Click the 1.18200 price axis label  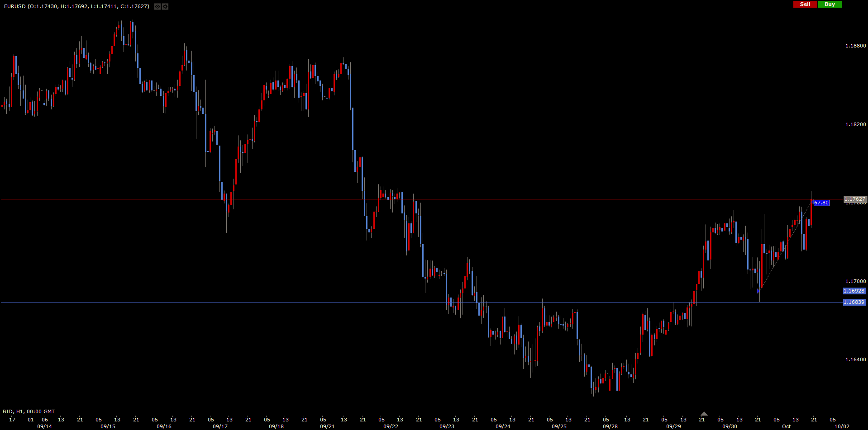(855, 124)
